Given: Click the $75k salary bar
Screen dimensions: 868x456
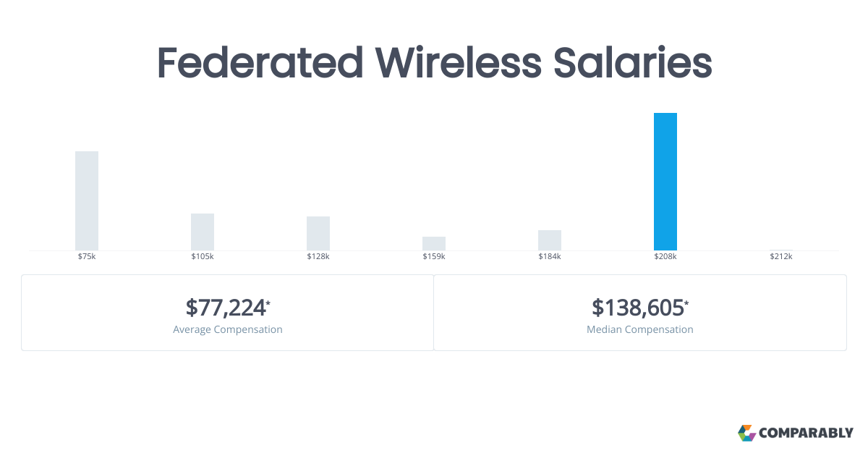Looking at the screenshot, I should tap(87, 200).
